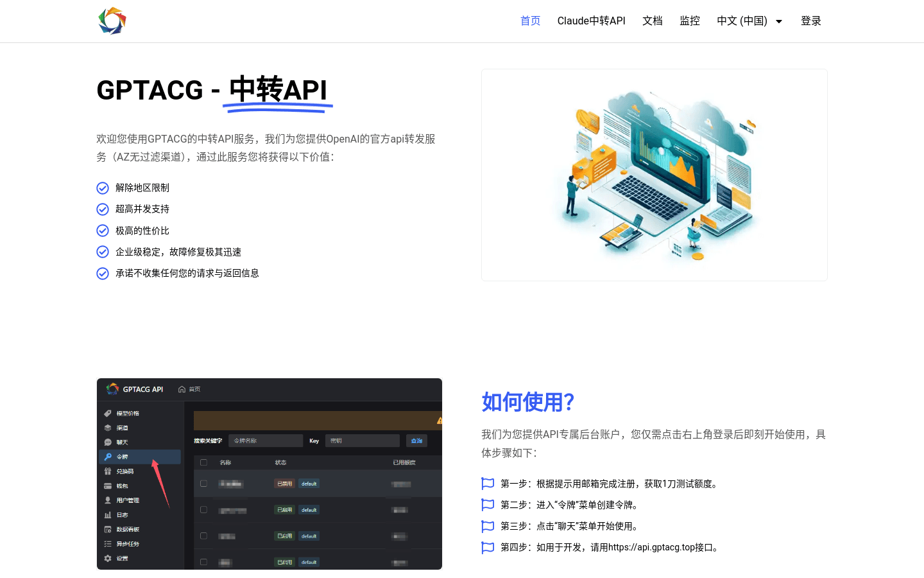
Task: Click the 第一步 email registration instruction text
Action: click(x=610, y=484)
